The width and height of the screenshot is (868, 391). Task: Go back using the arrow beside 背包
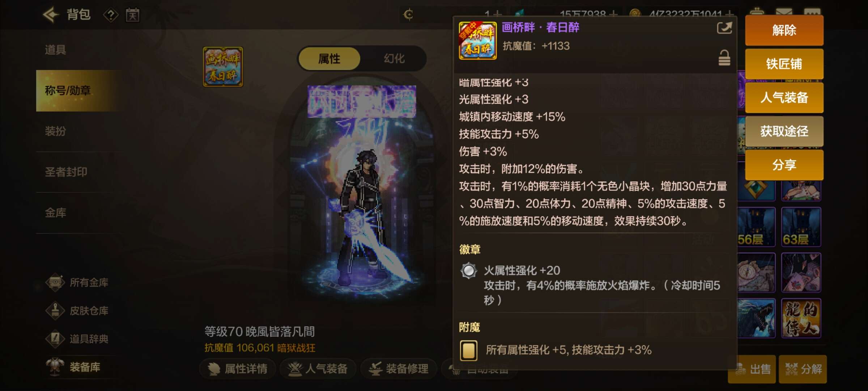[51, 15]
